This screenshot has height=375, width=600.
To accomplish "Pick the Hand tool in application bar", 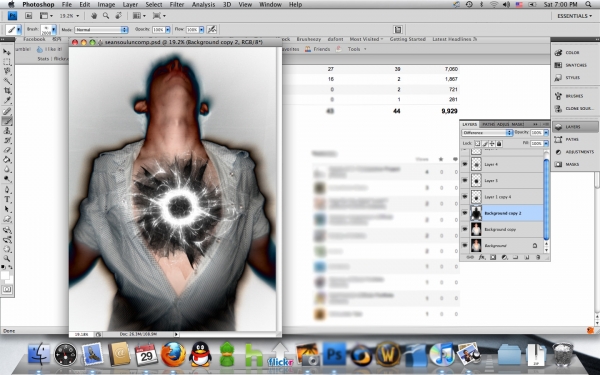I will click(94, 16).
